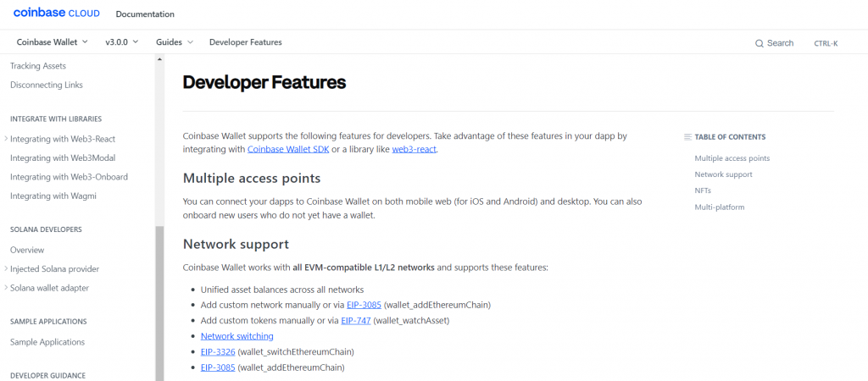This screenshot has width=868, height=381.
Task: Click the INTEGRATE WITH LIBRARIES section label
Action: [x=56, y=119]
